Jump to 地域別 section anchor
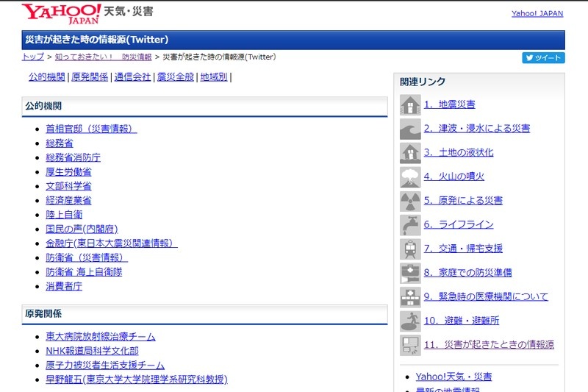This screenshot has height=392, width=588. (214, 77)
